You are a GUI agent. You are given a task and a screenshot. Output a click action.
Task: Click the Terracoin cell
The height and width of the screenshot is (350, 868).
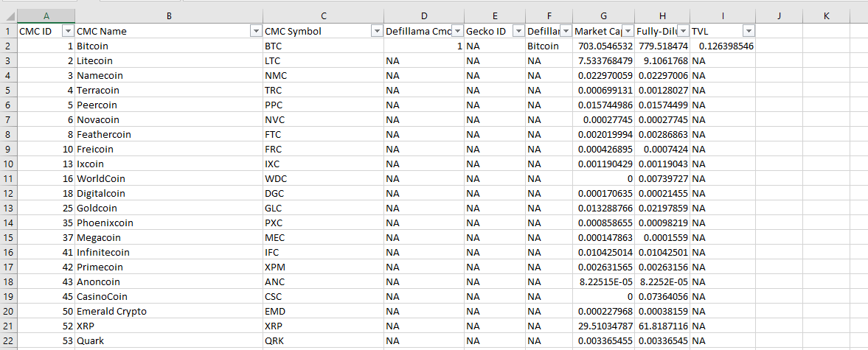pos(169,91)
